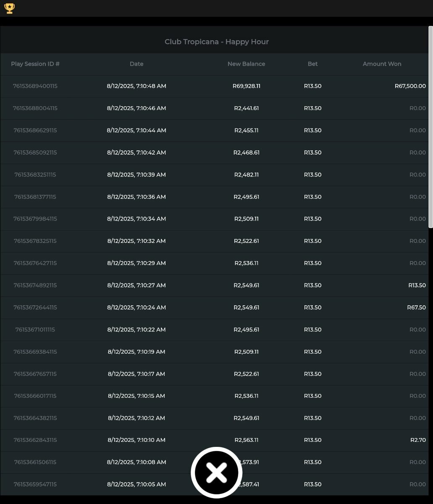
Task: Click the date 8/12/2025, 7:10:36 AM
Action: pos(136,197)
